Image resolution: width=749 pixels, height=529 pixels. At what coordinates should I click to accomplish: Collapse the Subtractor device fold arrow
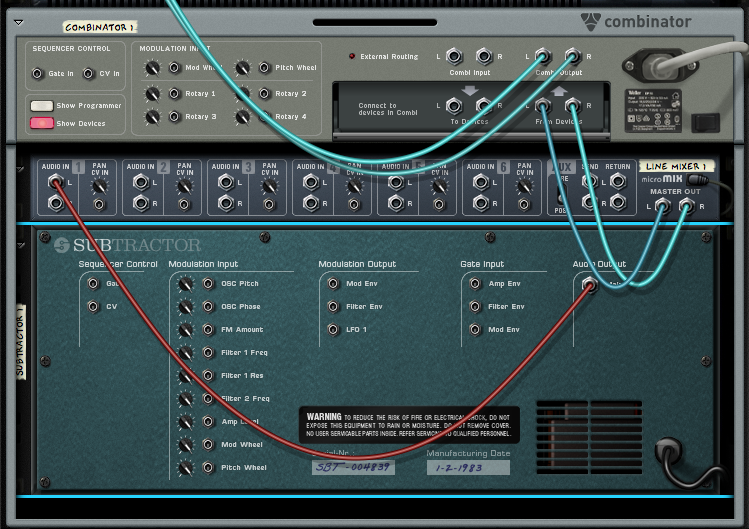(x=20, y=245)
